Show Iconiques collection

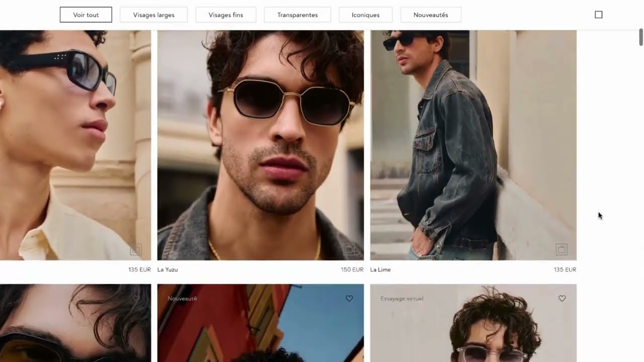(365, 15)
